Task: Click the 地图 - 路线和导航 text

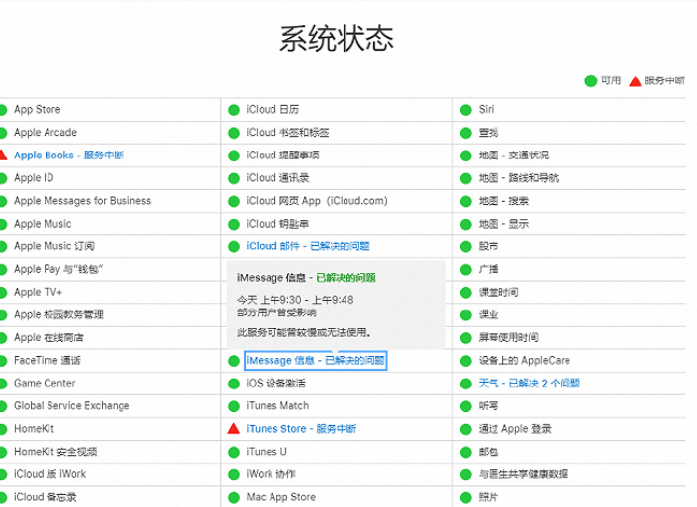Action: 519,178
